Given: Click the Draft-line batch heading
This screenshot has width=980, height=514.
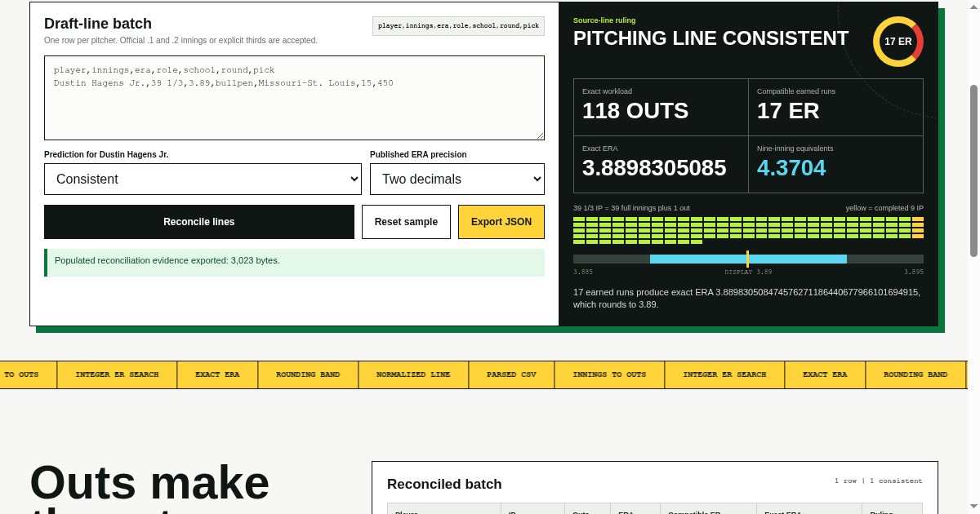Looking at the screenshot, I should 98,24.
